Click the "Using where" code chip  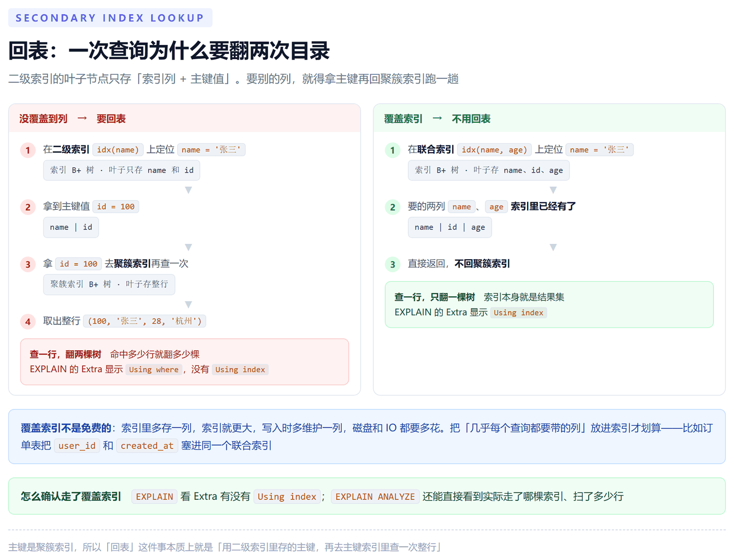154,370
